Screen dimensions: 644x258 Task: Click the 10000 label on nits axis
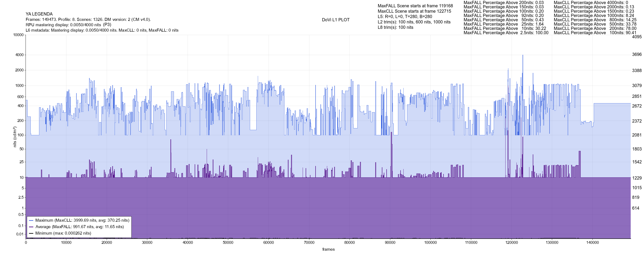pos(18,35)
